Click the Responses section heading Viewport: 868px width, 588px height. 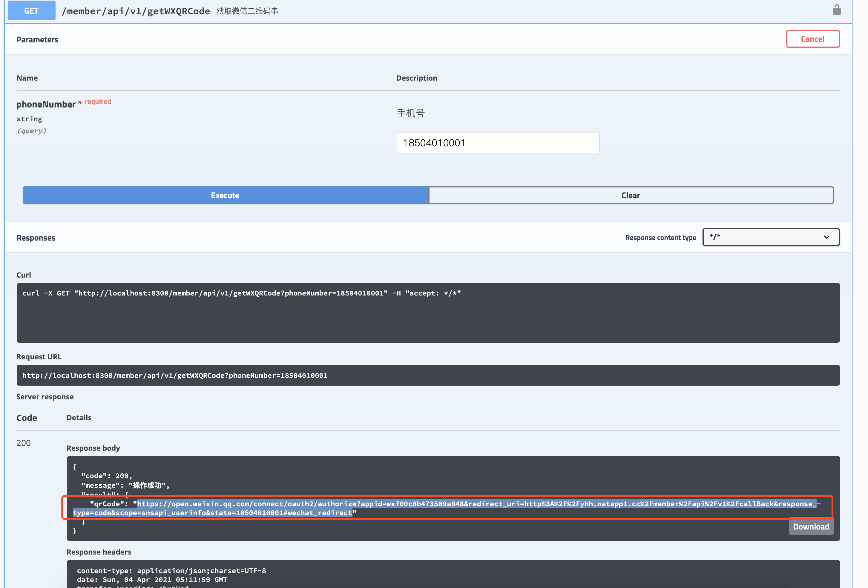pos(36,238)
